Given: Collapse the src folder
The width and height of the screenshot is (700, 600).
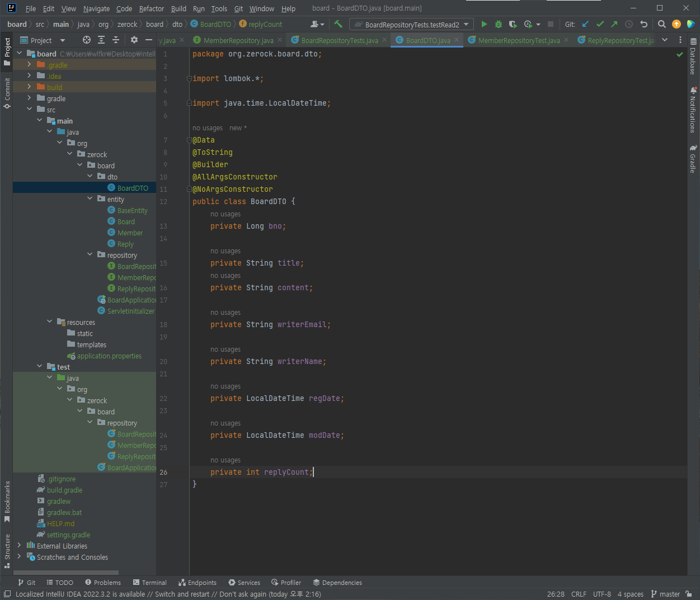Looking at the screenshot, I should click(x=29, y=110).
